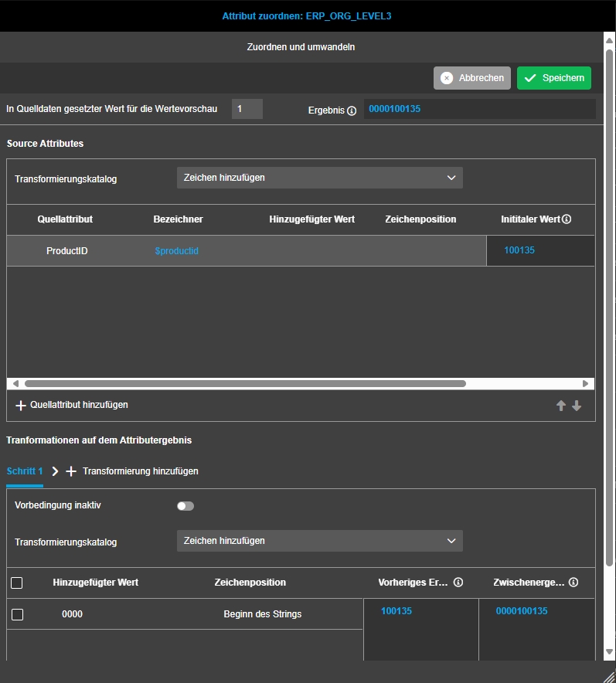Image resolution: width=616 pixels, height=683 pixels.
Task: Check the select-all checkbox in table header
Action: (x=17, y=583)
